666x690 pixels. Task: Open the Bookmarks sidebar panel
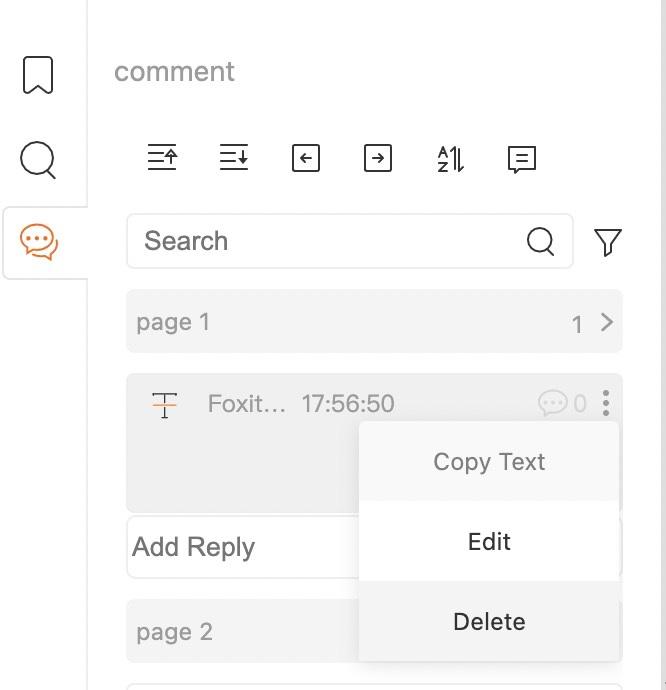tap(38, 75)
